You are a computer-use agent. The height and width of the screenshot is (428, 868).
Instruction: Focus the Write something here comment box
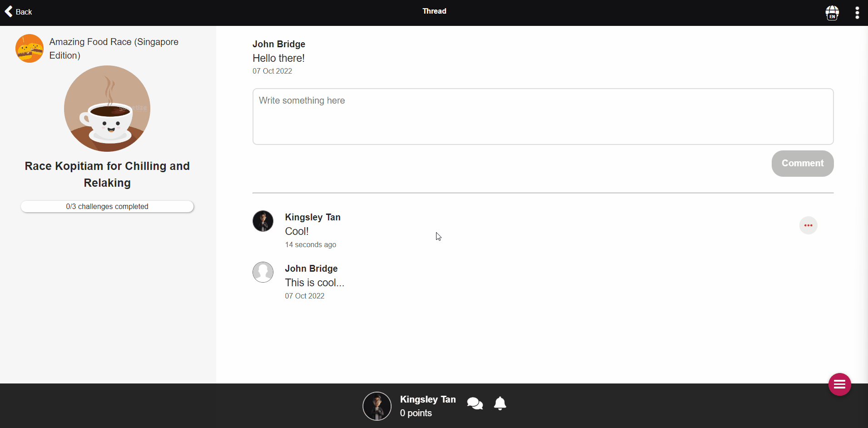tap(543, 116)
